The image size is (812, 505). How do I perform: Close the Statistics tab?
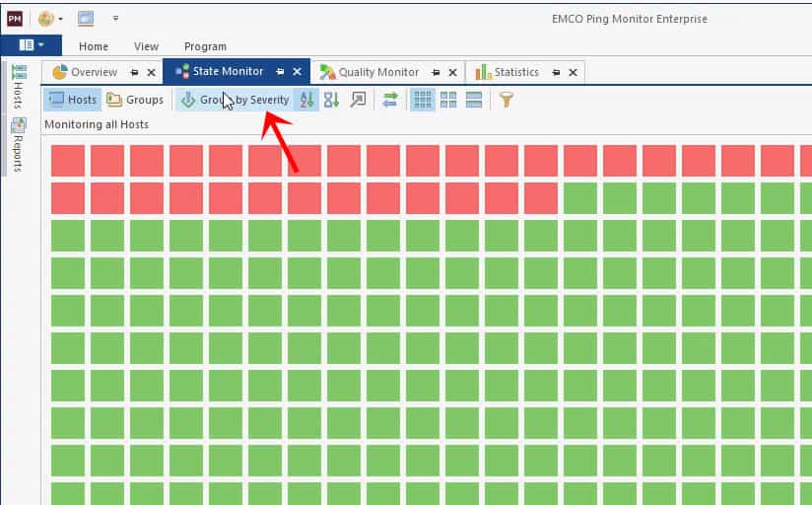coord(573,73)
